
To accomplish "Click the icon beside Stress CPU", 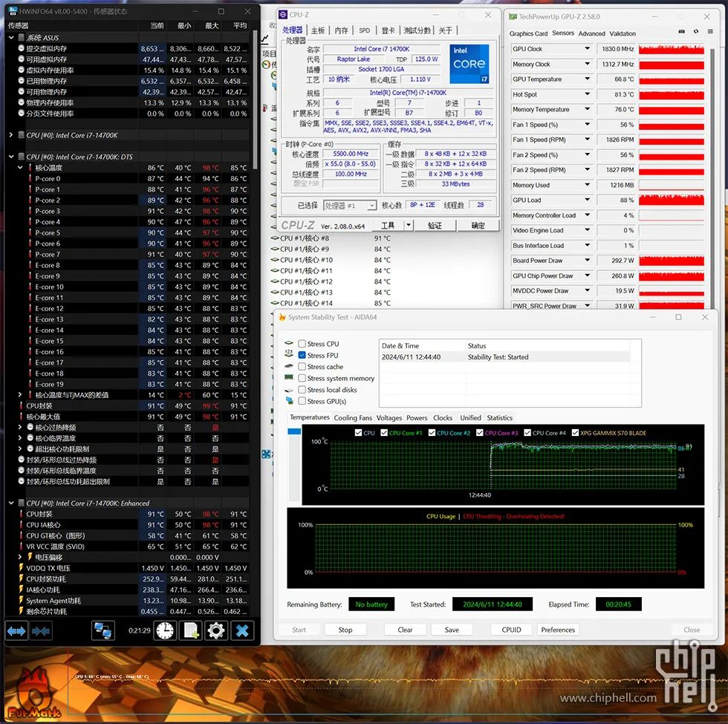I will coord(289,343).
